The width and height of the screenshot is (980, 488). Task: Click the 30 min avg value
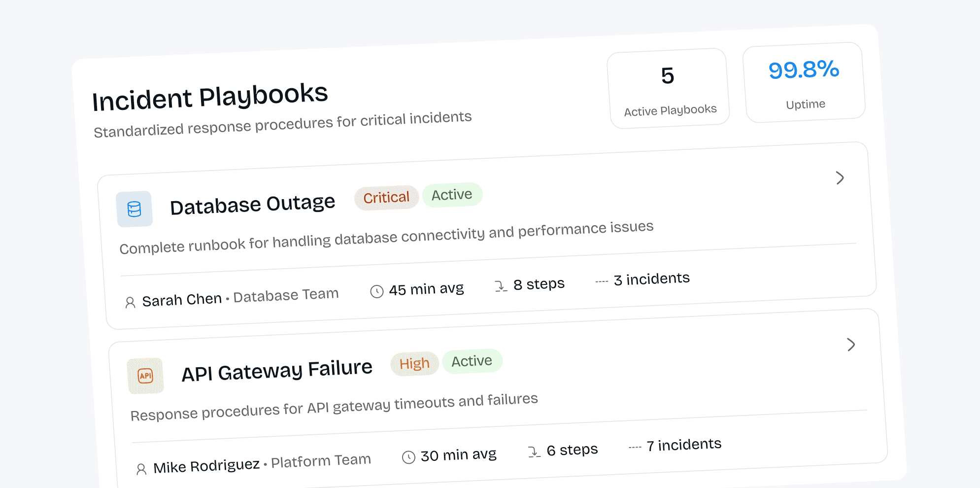pos(458,454)
